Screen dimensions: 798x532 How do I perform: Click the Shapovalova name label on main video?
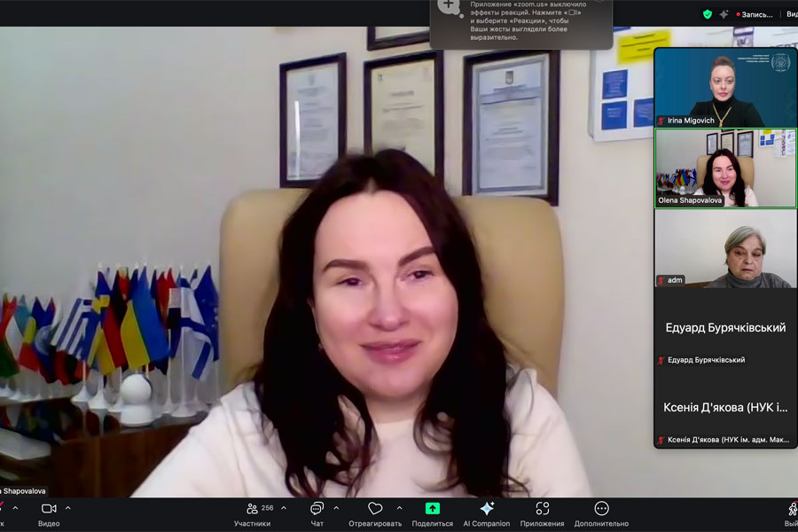coord(23,491)
